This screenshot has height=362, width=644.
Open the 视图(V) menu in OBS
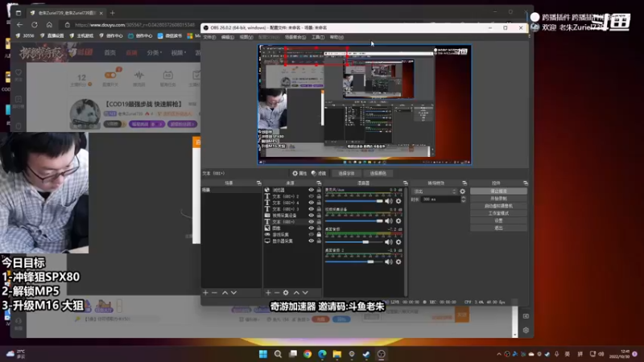[x=246, y=37]
